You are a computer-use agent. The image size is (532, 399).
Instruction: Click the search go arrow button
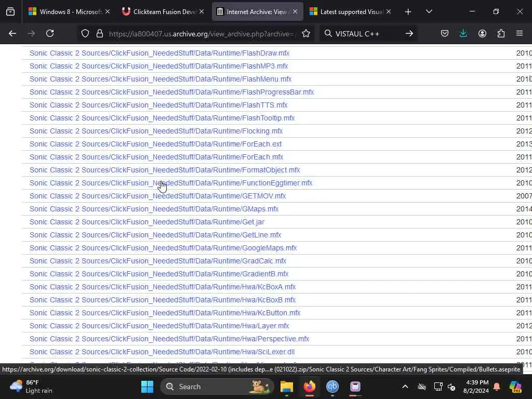pos(409,34)
